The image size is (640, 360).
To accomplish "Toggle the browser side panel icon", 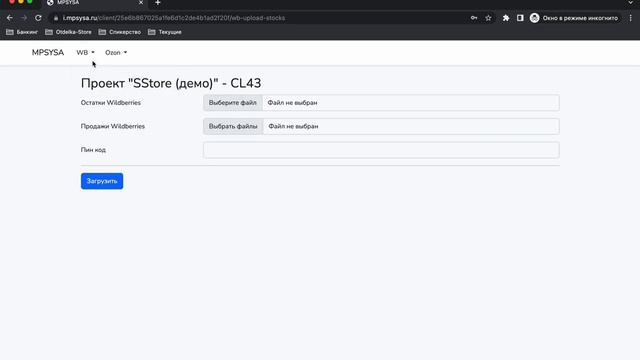I will click(x=520, y=18).
